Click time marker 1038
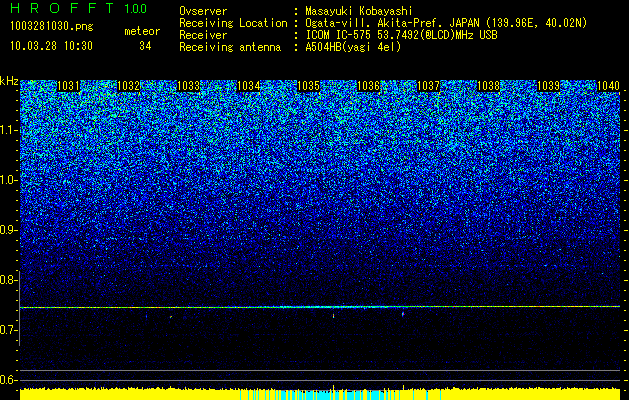The image size is (629, 400). [488, 86]
